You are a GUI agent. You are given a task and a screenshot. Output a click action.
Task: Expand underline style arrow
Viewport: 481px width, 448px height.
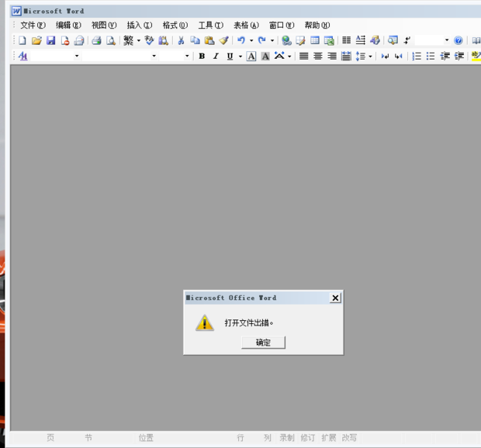click(x=240, y=56)
